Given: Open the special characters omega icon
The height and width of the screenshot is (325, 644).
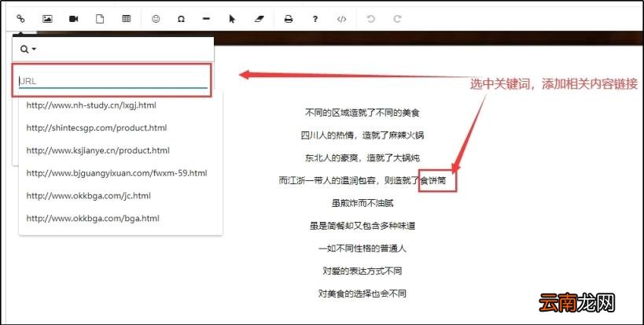Looking at the screenshot, I should (x=181, y=19).
